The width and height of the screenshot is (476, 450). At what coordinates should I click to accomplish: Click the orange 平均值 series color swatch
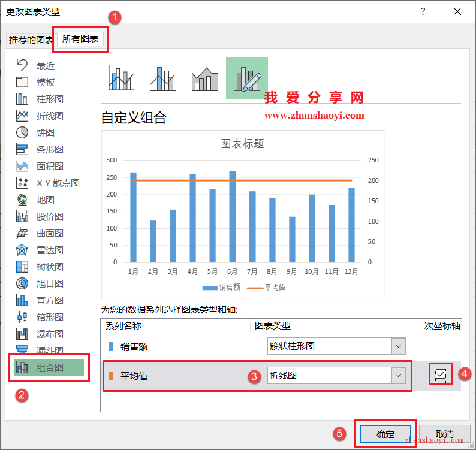[111, 376]
